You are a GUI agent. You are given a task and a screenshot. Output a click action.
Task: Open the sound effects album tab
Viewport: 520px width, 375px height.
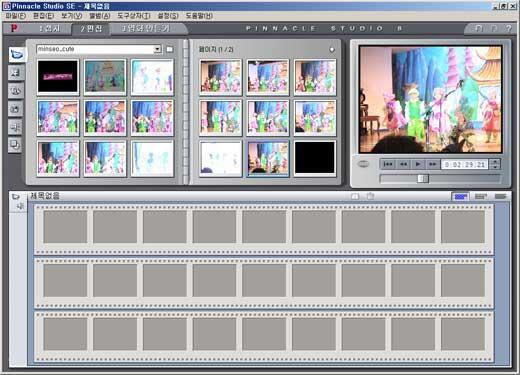[x=16, y=127]
